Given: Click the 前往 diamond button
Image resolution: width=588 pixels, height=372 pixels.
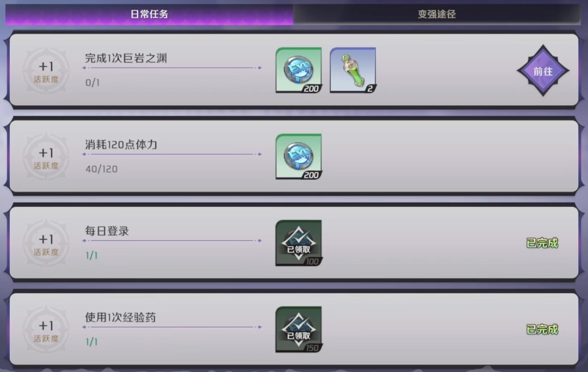Looking at the screenshot, I should 543,71.
